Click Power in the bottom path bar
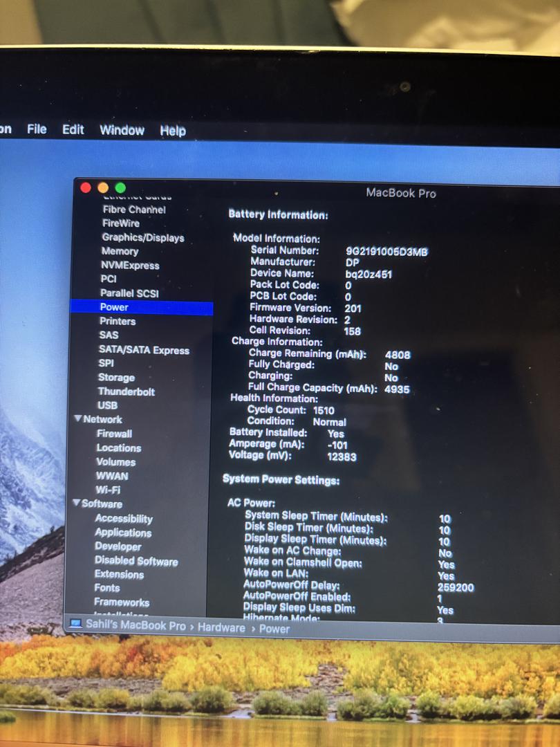Viewport: 560px width, 747px height. 274,629
